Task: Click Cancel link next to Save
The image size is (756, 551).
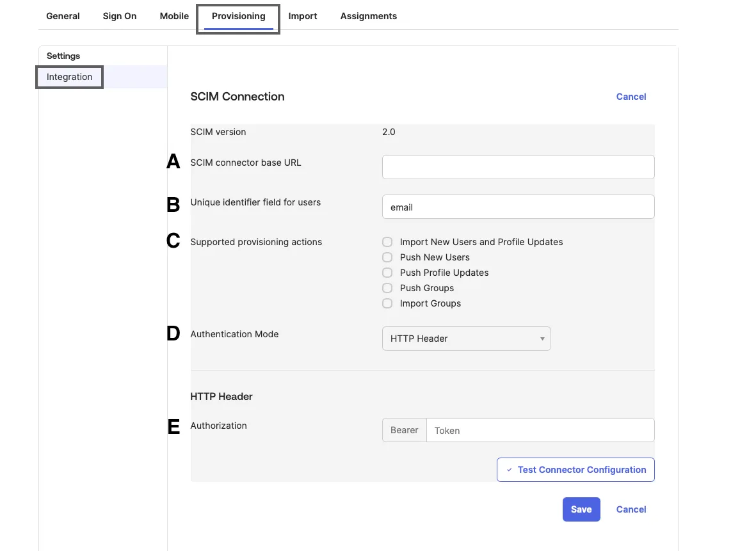Action: [x=631, y=509]
